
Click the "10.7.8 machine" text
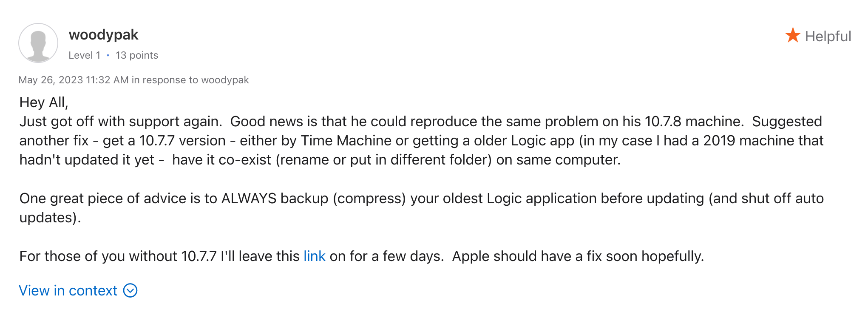[694, 122]
